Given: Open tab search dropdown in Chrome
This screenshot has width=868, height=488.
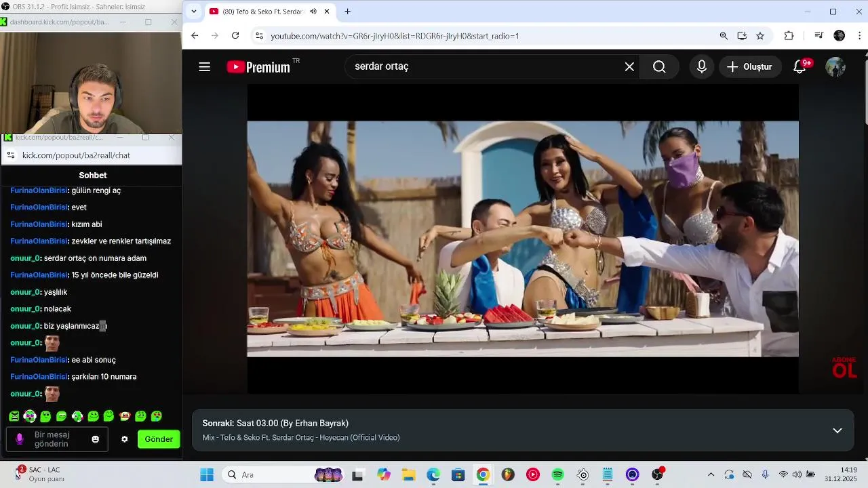Looking at the screenshot, I should pos(194,12).
